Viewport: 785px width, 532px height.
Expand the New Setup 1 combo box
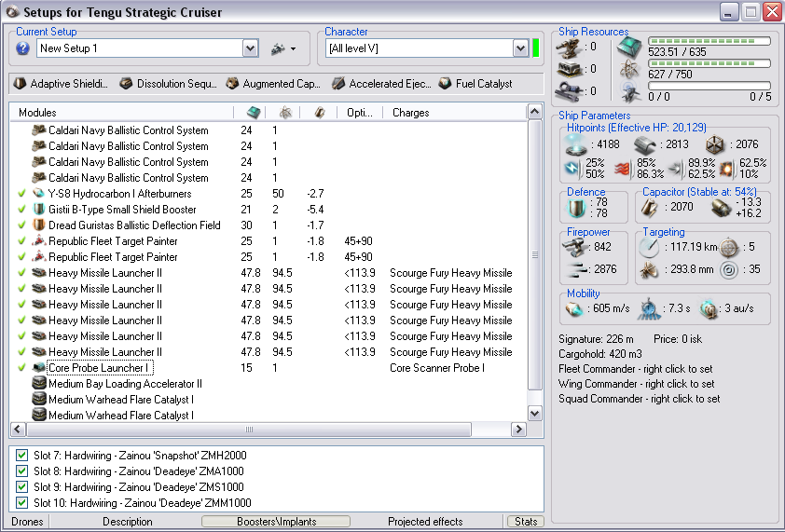point(250,48)
